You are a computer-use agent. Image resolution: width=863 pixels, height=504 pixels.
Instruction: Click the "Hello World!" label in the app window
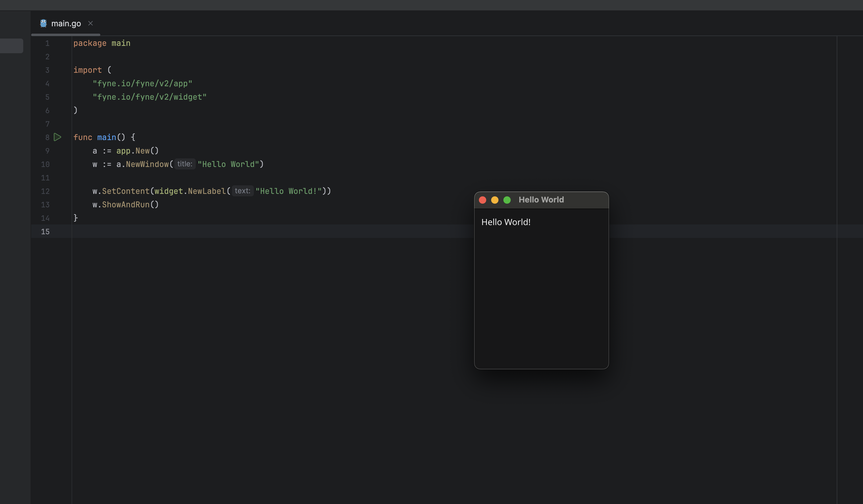(x=506, y=222)
